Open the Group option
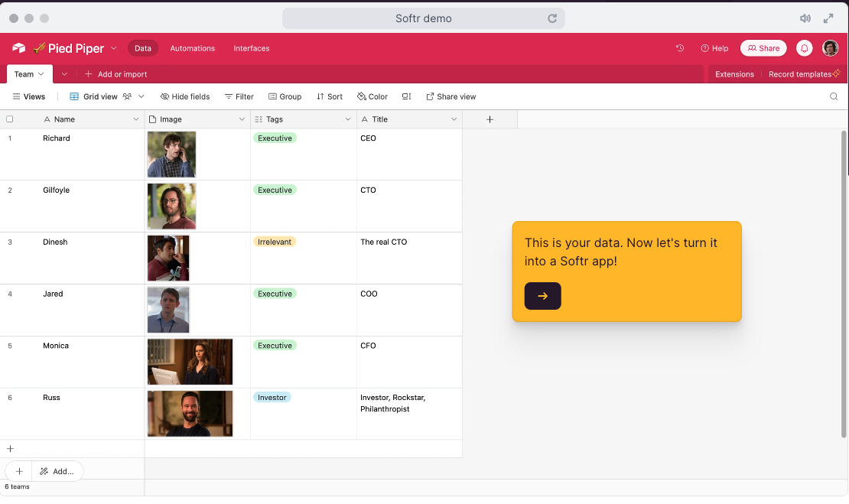 coord(285,96)
